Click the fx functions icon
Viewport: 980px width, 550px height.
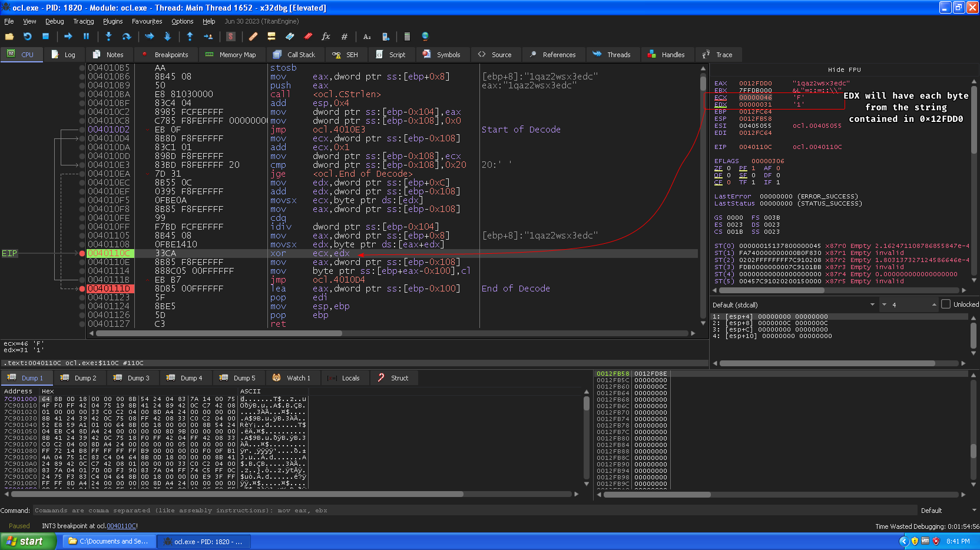(326, 37)
